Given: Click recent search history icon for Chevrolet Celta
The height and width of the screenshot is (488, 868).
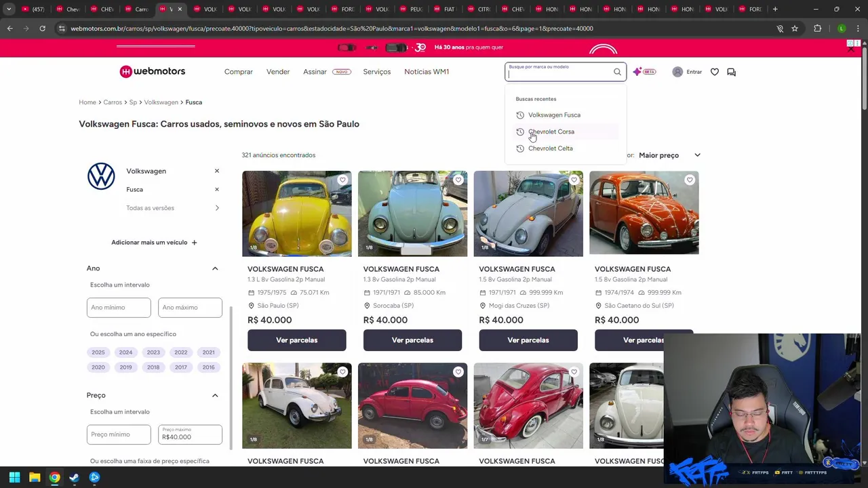Looking at the screenshot, I should [x=520, y=148].
